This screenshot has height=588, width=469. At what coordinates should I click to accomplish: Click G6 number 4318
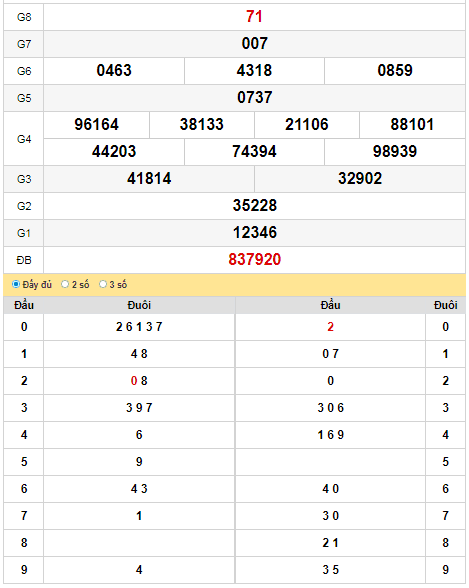click(x=254, y=70)
